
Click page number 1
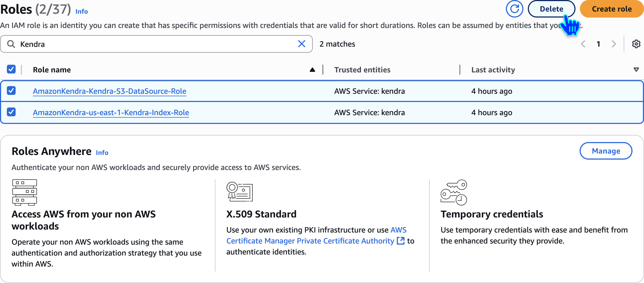pyautogui.click(x=599, y=44)
